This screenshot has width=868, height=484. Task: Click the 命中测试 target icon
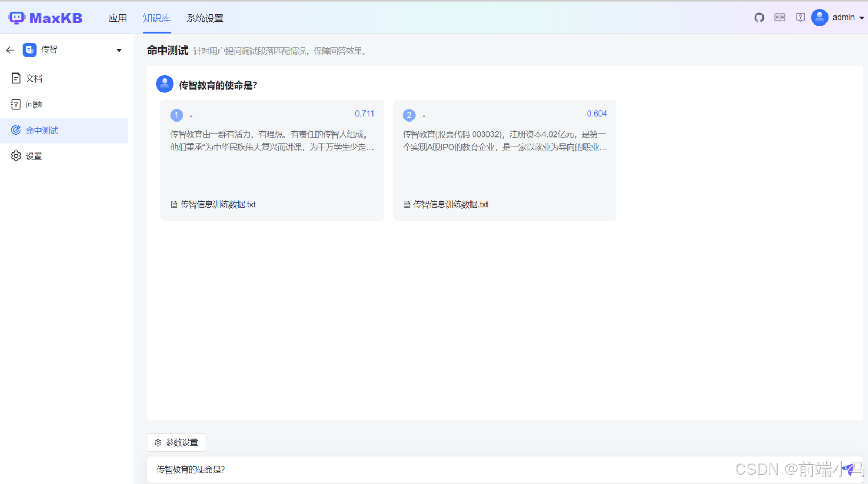coord(16,130)
